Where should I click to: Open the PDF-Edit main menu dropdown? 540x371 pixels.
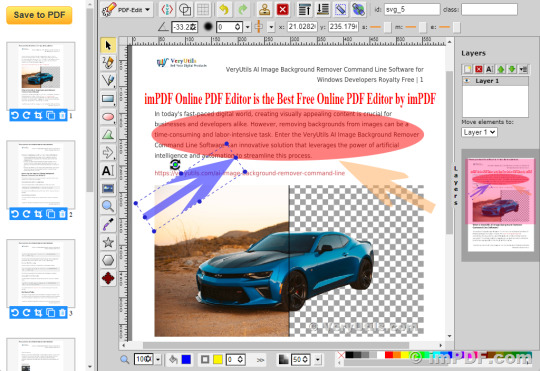[126, 10]
